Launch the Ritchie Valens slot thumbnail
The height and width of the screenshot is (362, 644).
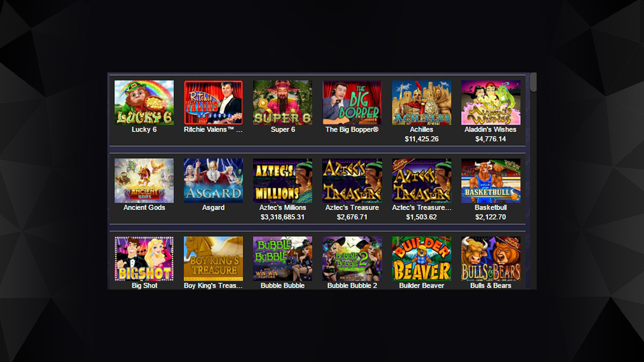[x=214, y=102]
